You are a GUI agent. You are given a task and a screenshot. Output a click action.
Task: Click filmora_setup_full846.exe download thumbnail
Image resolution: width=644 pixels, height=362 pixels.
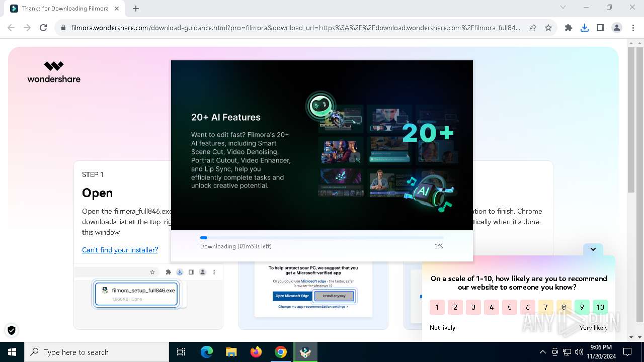[136, 294]
